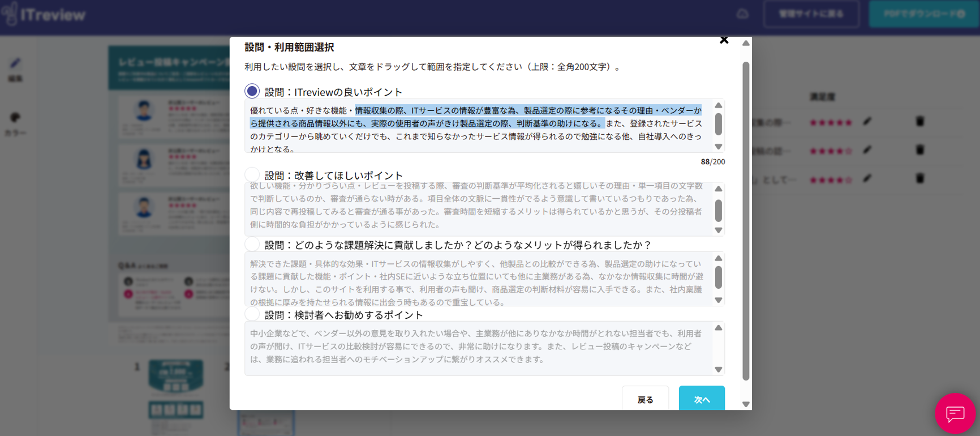Viewport: 980px width, 436px height.
Task: Select the ITreviewの良いポイント radio button
Action: click(x=252, y=91)
